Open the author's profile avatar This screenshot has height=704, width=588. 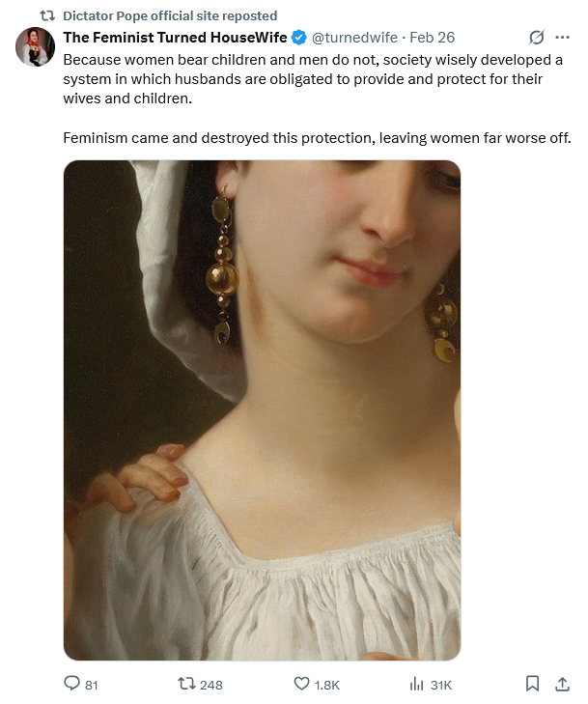(35, 46)
